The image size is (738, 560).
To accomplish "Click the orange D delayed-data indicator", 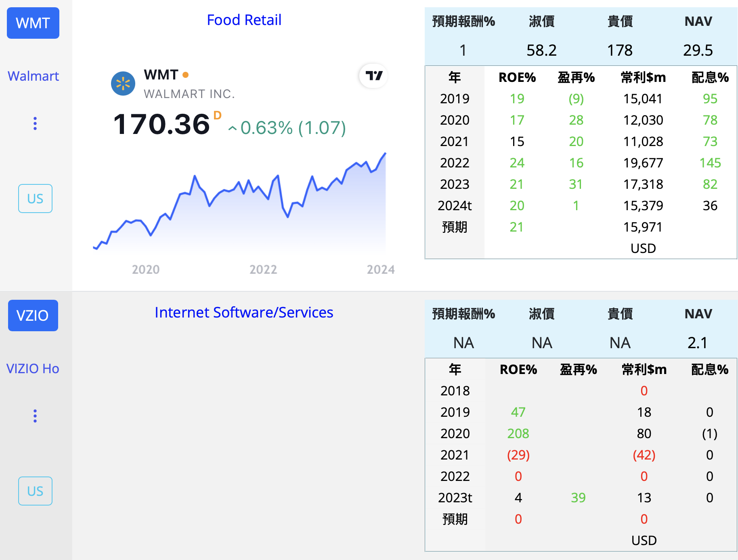I will point(218,115).
